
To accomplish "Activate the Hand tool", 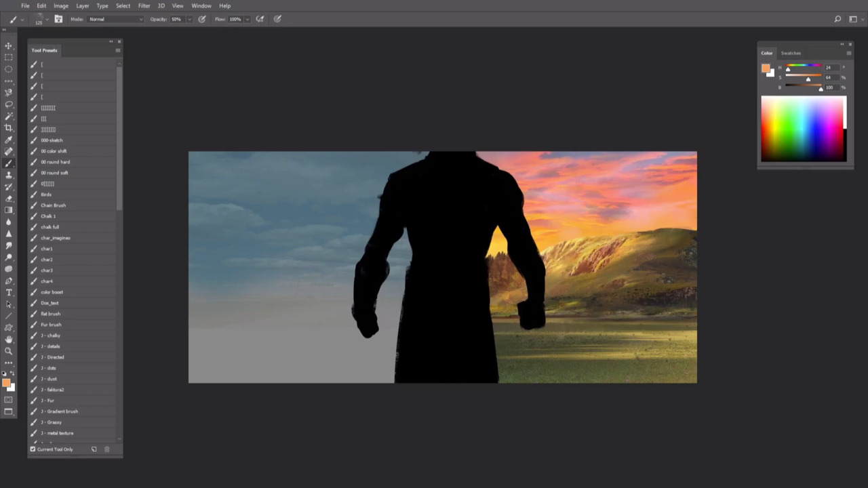I will click(x=9, y=339).
